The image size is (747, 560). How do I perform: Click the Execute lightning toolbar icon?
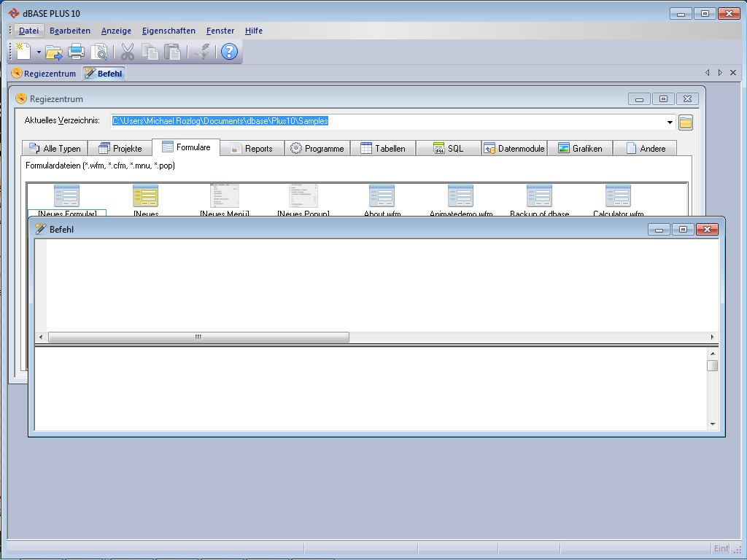click(203, 52)
